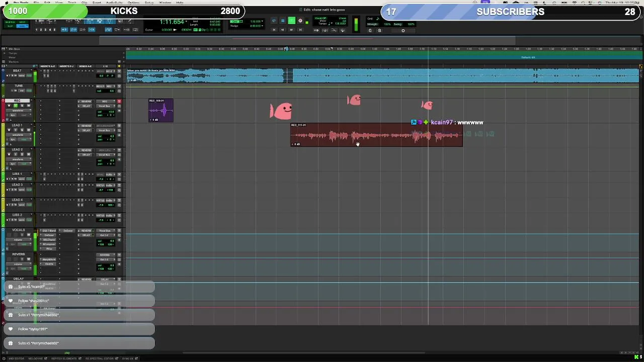
Task: Toggle input monitoring on REC track
Action: pos(16,106)
